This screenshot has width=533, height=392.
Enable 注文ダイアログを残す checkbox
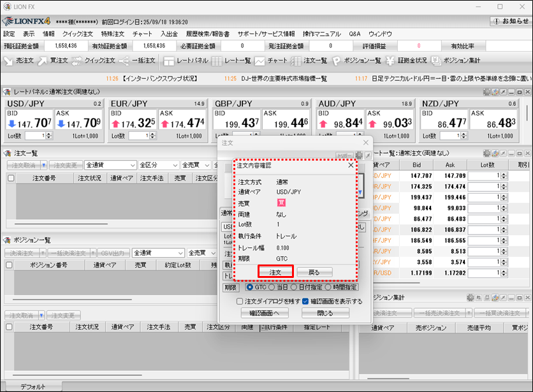240,301
